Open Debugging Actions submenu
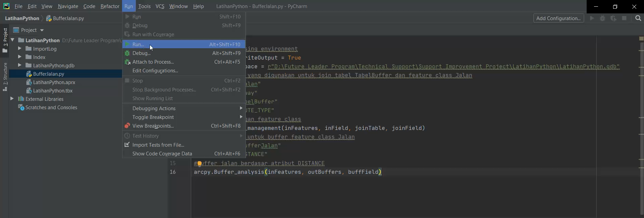This screenshot has height=218, width=644. click(154, 108)
